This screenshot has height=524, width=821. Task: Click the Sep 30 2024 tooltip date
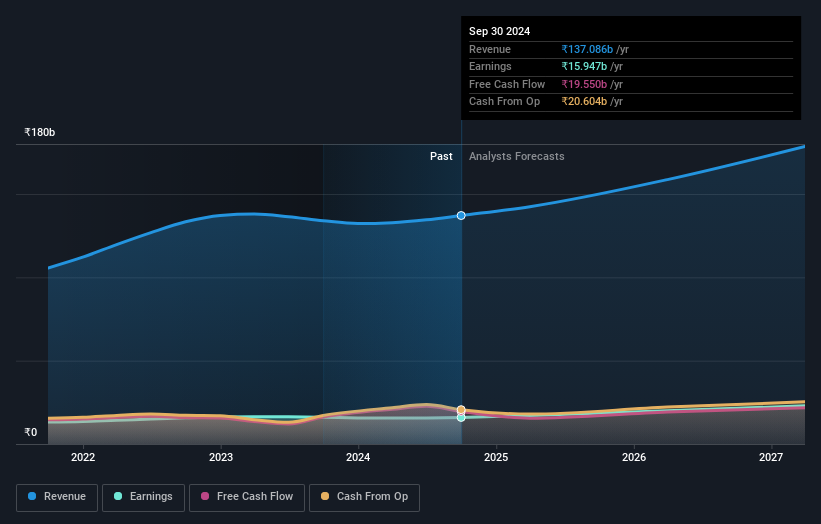tap(500, 31)
